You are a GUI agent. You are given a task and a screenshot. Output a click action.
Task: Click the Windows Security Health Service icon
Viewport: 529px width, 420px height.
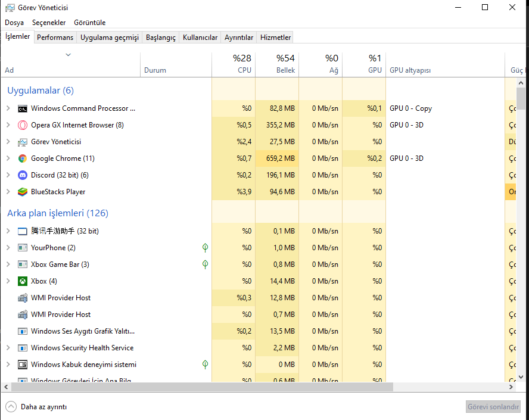click(x=22, y=348)
